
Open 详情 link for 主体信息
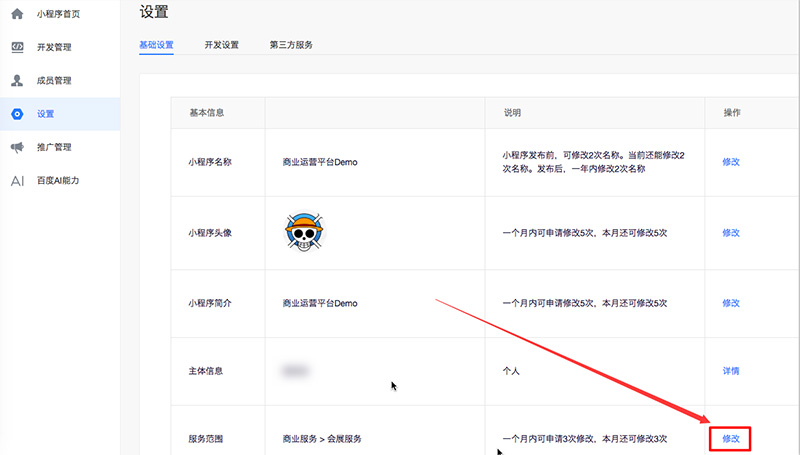pyautogui.click(x=731, y=371)
